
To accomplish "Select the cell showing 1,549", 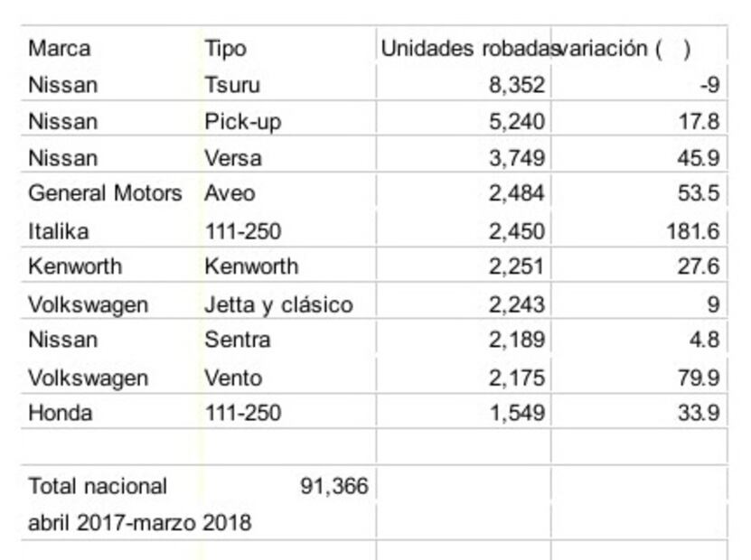I will click(x=517, y=414).
